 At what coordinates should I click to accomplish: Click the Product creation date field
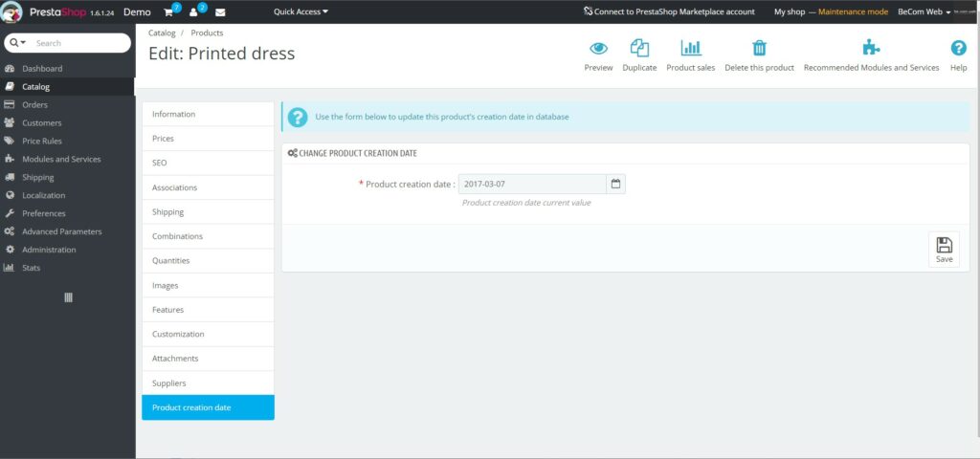pyautogui.click(x=532, y=184)
